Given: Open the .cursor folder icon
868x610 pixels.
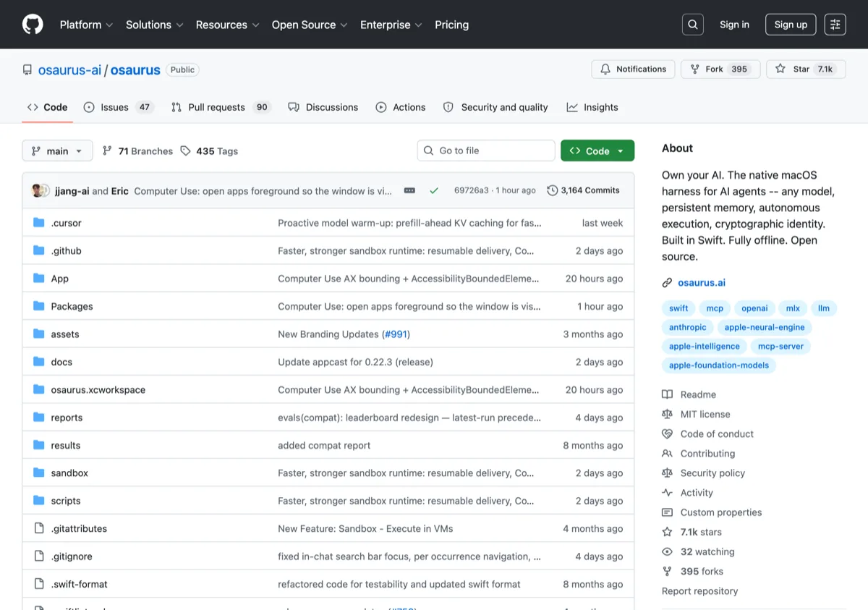Looking at the screenshot, I should (39, 223).
